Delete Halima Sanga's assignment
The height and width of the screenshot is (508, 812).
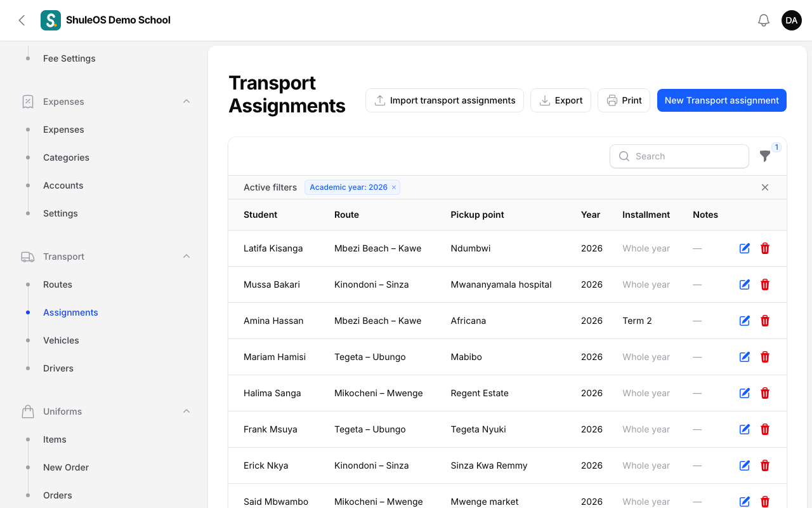(x=765, y=393)
